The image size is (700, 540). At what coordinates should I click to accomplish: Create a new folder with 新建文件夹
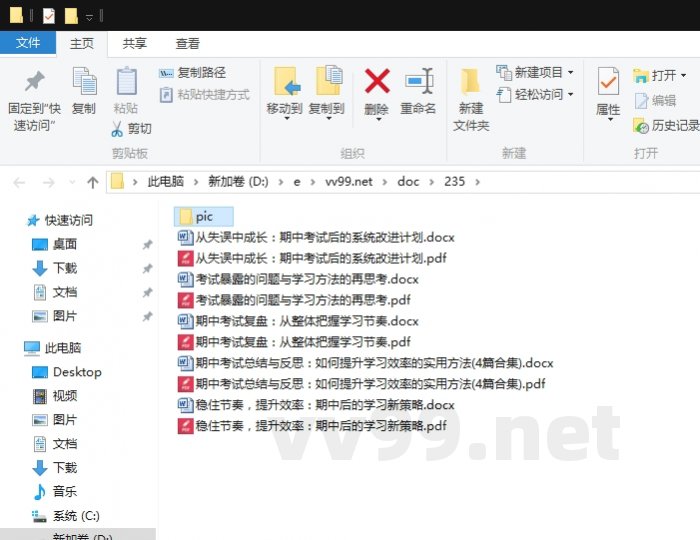(x=471, y=99)
